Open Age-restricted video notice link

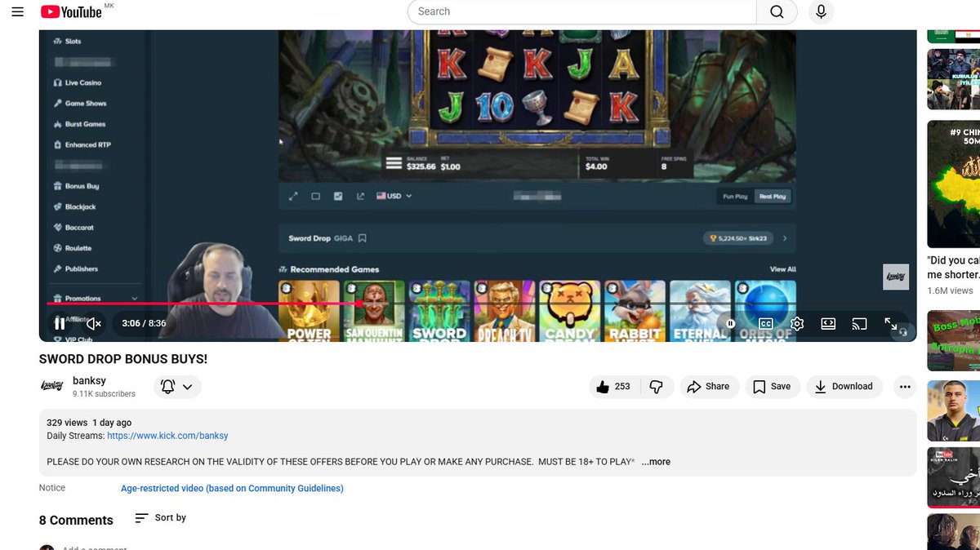pos(232,489)
